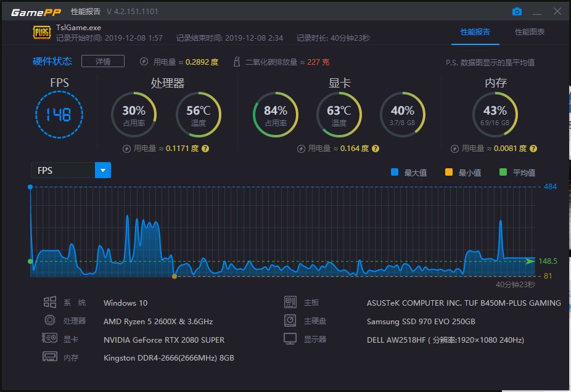
Task: Click the AMD Ryzen 5 2600X entry
Action: (x=158, y=321)
